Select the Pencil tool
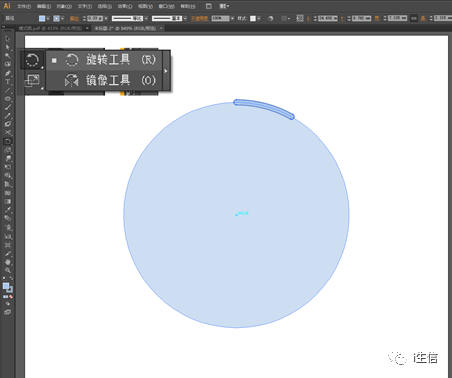Image resolution: width=452 pixels, height=378 pixels. (8, 116)
